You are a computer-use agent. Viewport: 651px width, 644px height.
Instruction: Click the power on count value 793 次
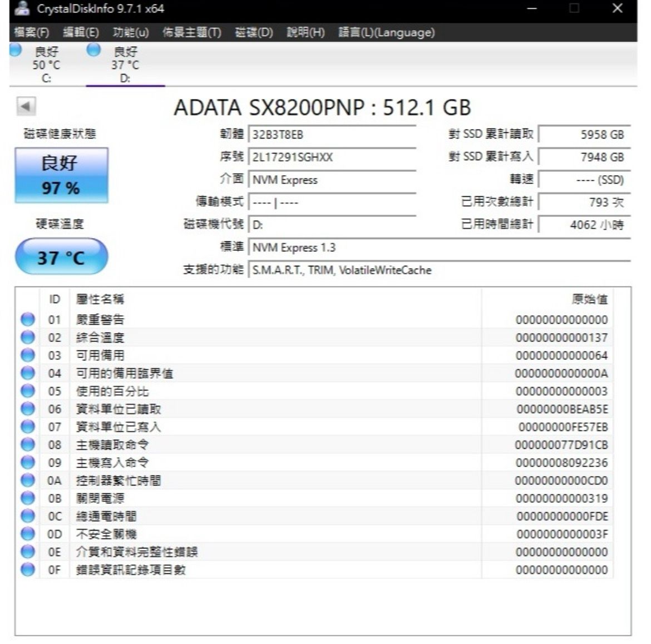[585, 202]
